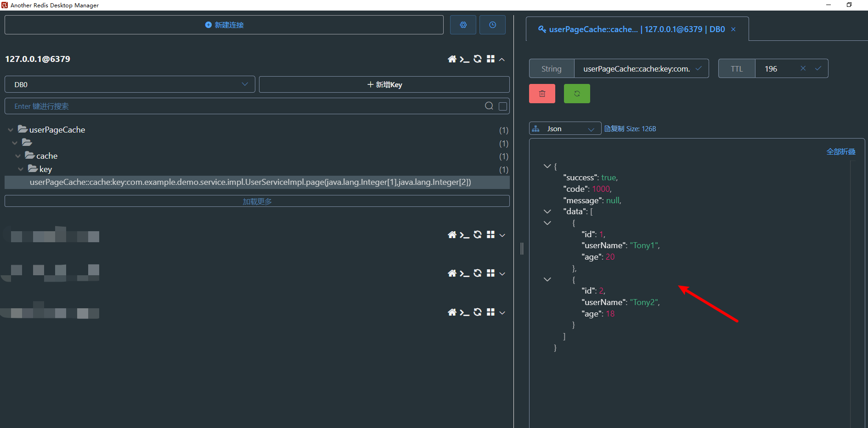The image size is (868, 428).
Task: Refresh the 127.0.0.1@6379 connection
Action: (x=478, y=59)
